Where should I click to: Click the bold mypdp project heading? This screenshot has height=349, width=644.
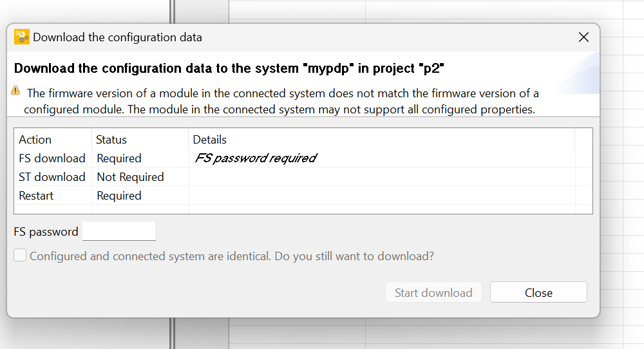coord(229,68)
